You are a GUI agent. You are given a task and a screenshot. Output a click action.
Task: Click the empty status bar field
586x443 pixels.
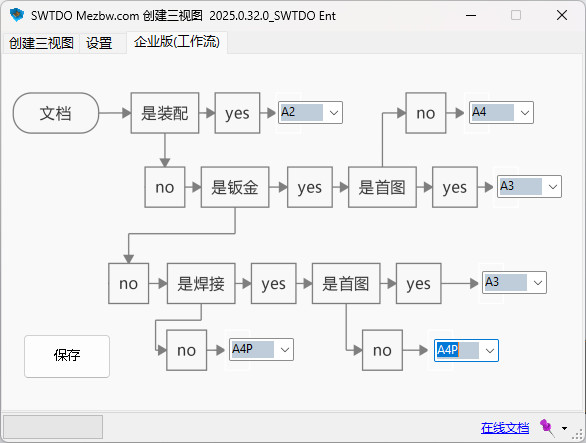click(53, 427)
